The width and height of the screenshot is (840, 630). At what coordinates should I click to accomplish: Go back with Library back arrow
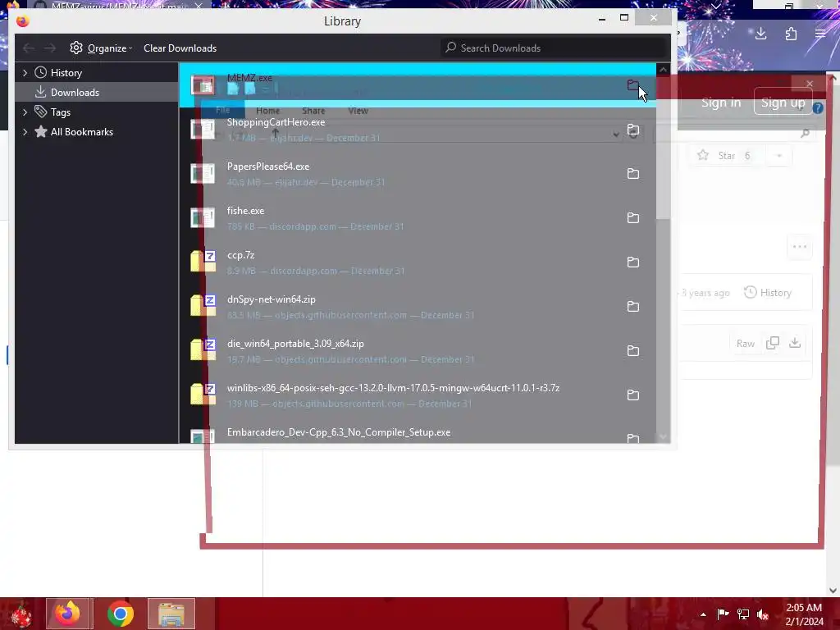[29, 48]
